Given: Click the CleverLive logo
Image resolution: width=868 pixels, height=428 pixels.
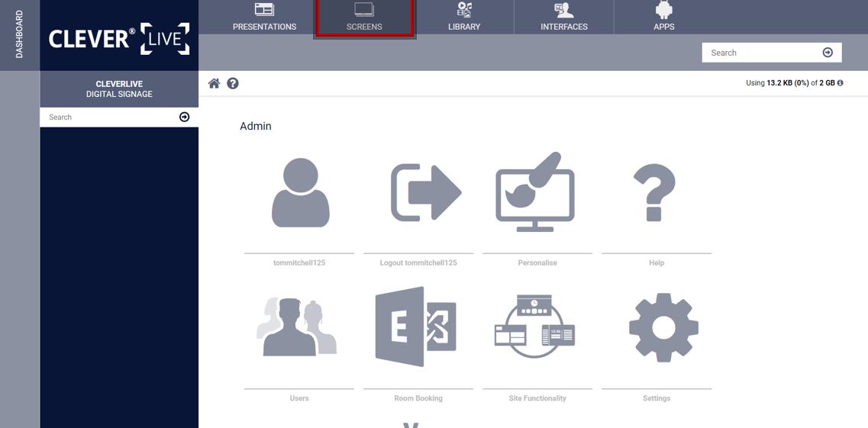Looking at the screenshot, I should tap(119, 39).
